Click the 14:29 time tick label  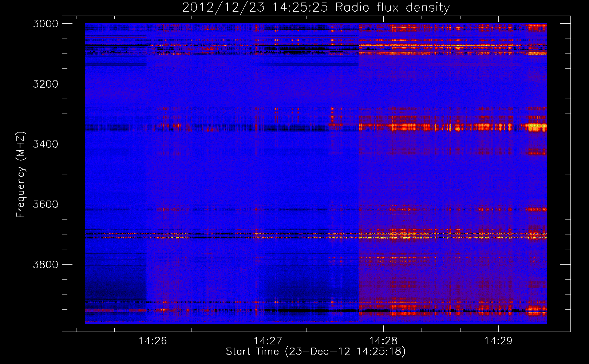[x=498, y=341]
